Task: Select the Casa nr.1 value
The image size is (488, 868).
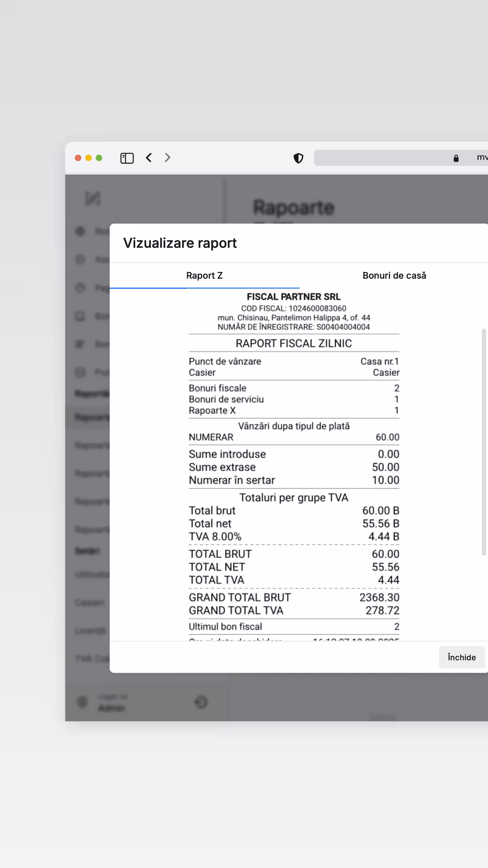Action: tap(380, 361)
